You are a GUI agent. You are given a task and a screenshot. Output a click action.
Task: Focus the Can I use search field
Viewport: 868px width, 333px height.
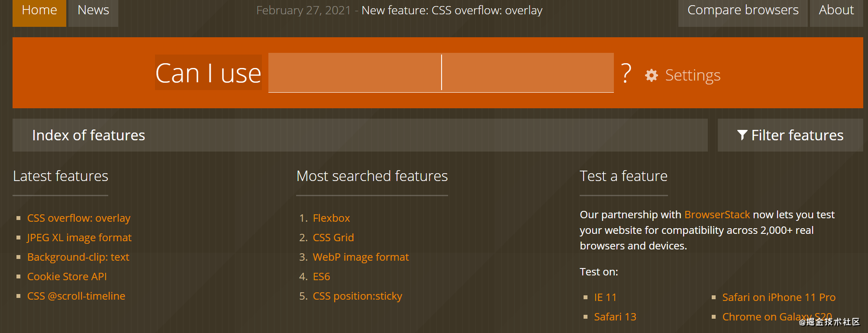tap(441, 73)
